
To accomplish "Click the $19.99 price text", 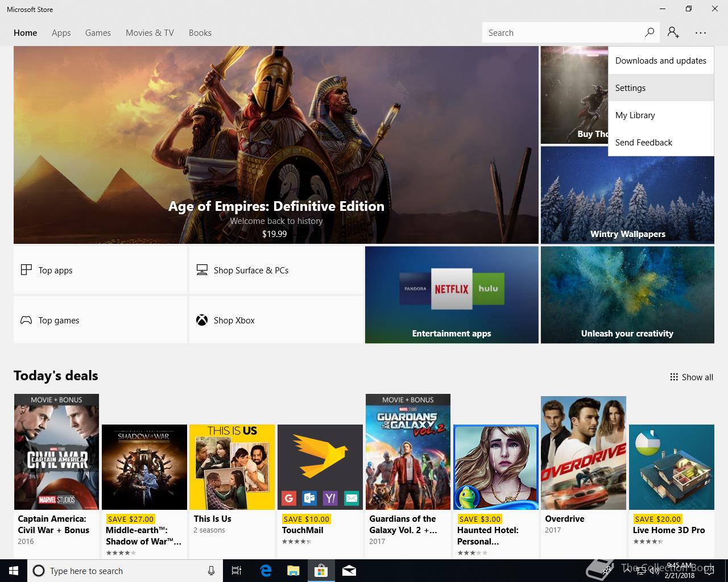I will pyautogui.click(x=275, y=234).
